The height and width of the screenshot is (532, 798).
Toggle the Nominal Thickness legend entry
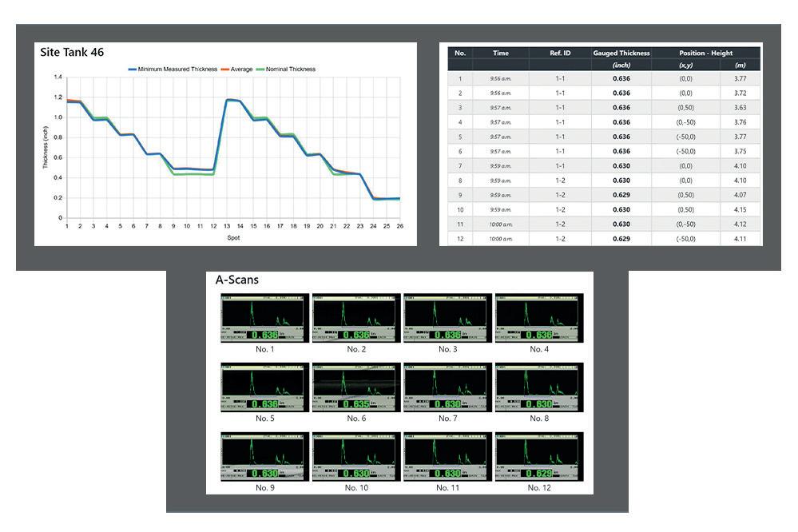[285, 69]
